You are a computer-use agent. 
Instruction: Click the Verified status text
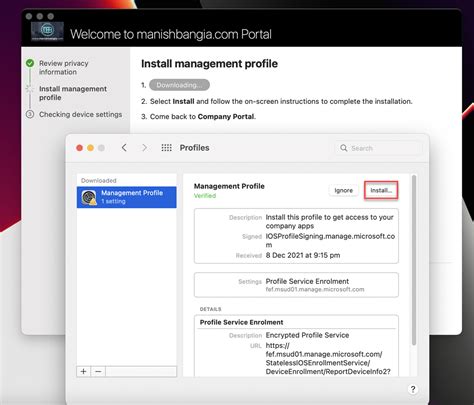pyautogui.click(x=205, y=196)
